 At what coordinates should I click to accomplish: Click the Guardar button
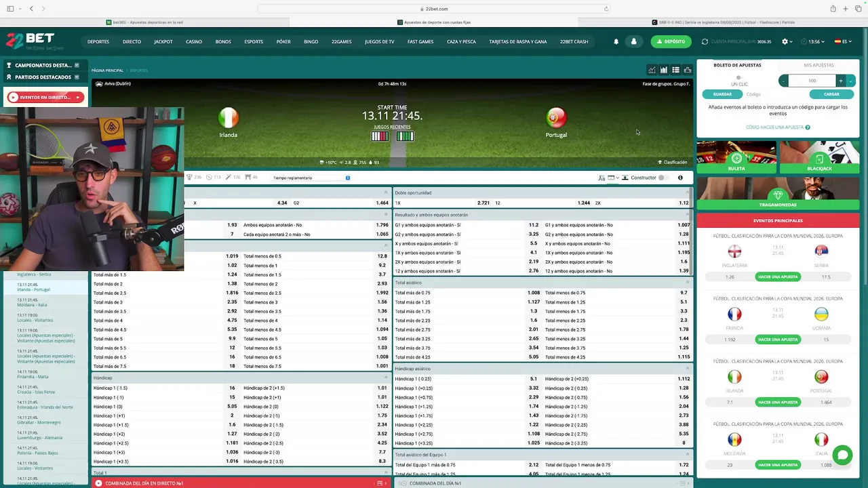click(x=722, y=94)
